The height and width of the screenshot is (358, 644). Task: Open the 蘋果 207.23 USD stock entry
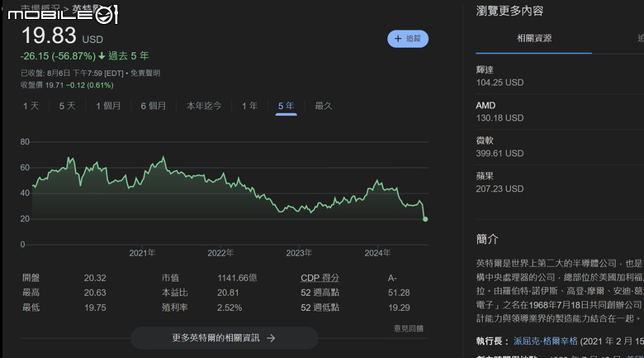coord(560,183)
